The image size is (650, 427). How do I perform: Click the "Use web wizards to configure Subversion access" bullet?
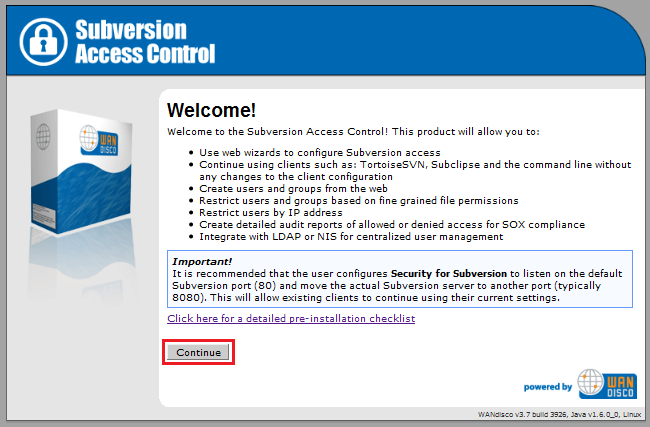click(x=320, y=153)
